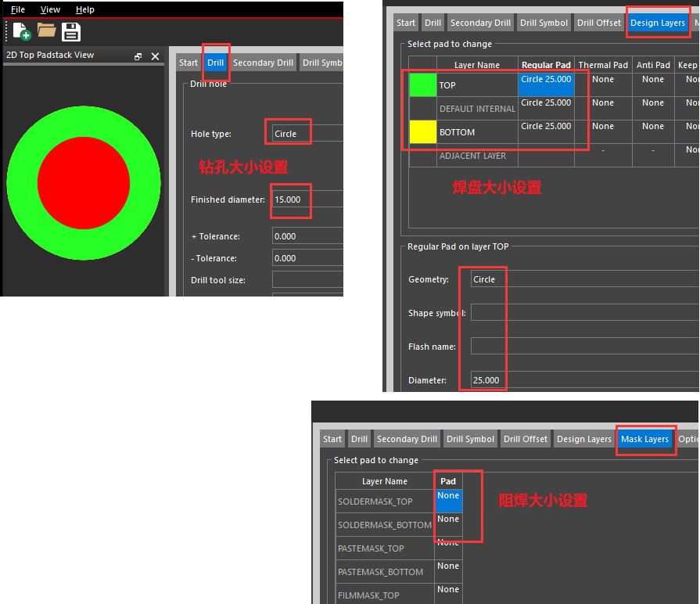Save the current padstack
Screen dimensions: 700x604
71,32
